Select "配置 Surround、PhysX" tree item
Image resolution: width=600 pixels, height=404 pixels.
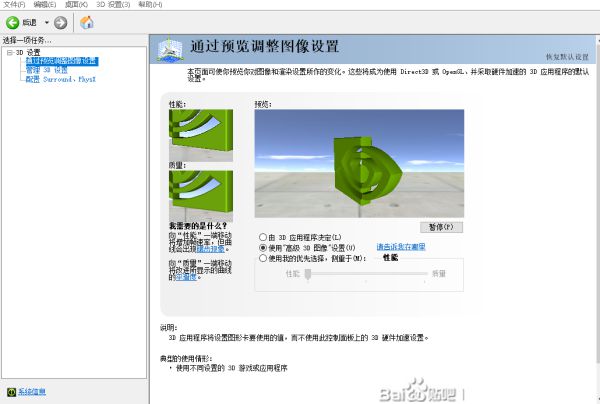click(59, 79)
